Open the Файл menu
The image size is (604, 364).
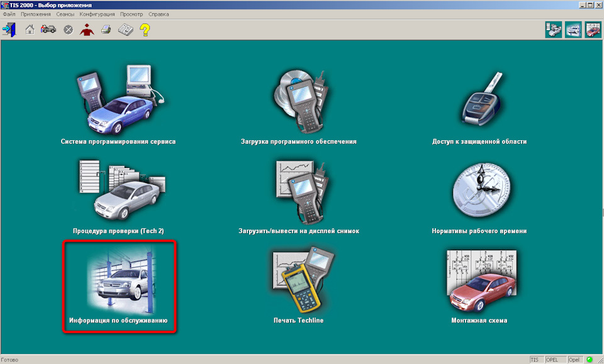[x=9, y=14]
